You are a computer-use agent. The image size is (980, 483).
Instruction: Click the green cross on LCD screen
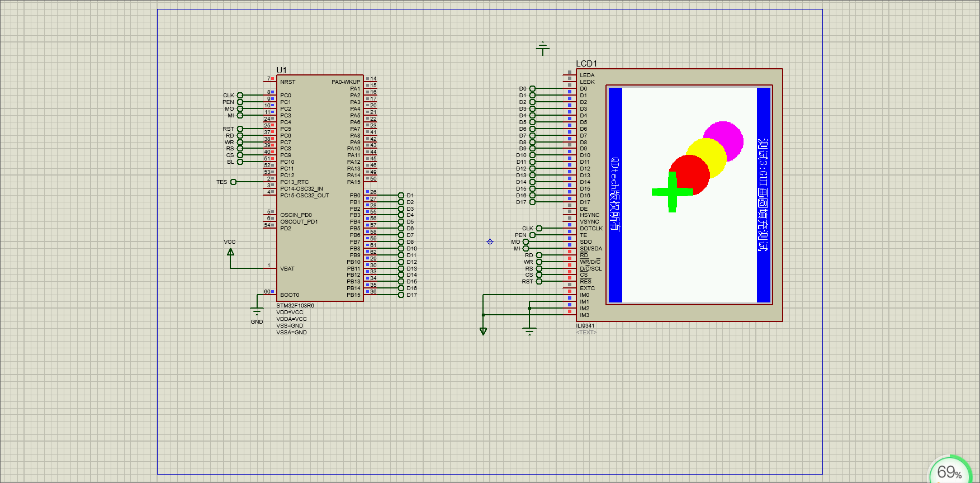pyautogui.click(x=672, y=192)
